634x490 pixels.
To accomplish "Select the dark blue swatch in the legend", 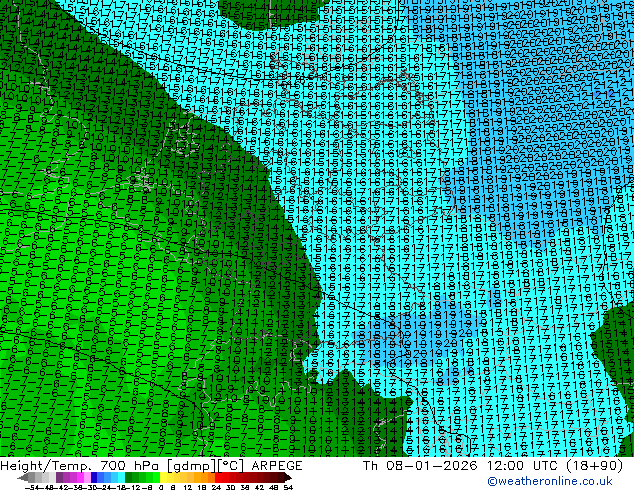I will tap(94, 477).
